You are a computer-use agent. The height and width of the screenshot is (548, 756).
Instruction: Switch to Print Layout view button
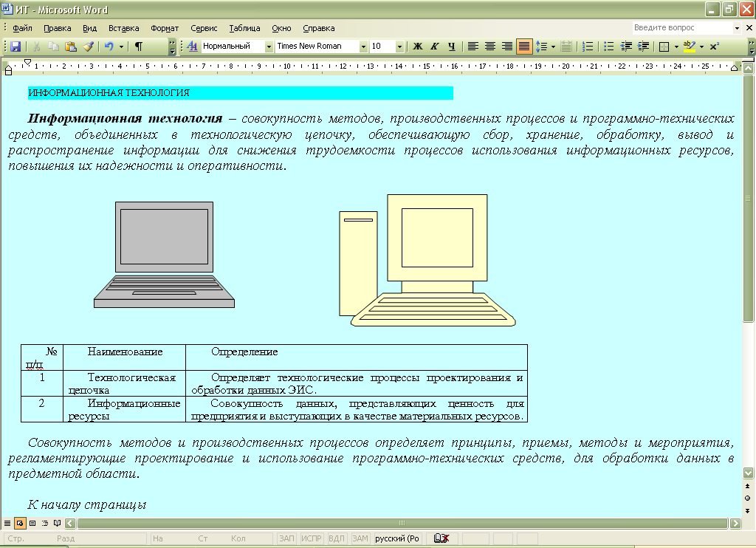tap(32, 523)
